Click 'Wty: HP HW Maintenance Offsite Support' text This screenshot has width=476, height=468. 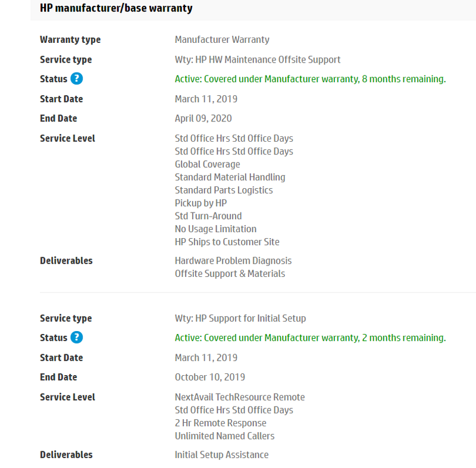[x=258, y=60]
